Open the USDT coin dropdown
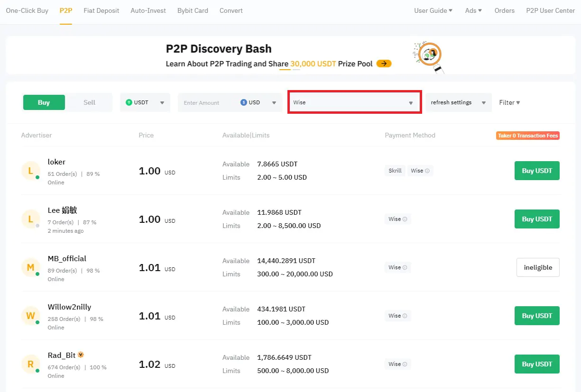581x392 pixels. click(x=145, y=102)
